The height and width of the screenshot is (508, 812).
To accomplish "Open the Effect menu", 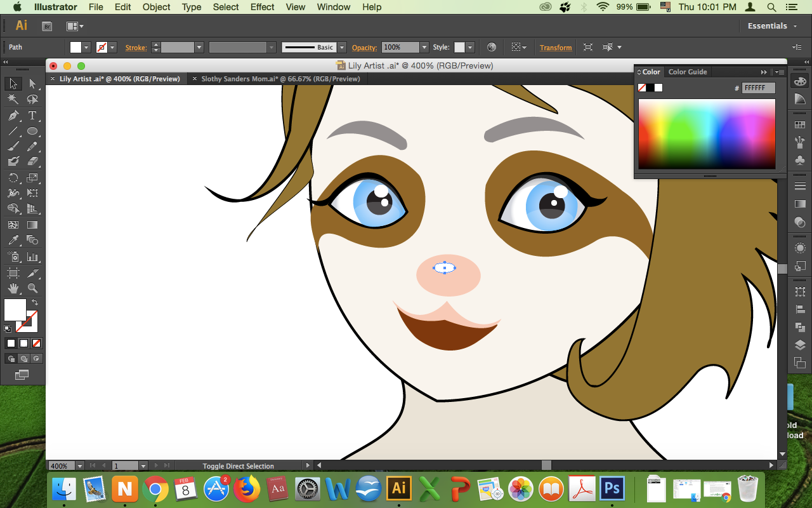I will pos(262,7).
